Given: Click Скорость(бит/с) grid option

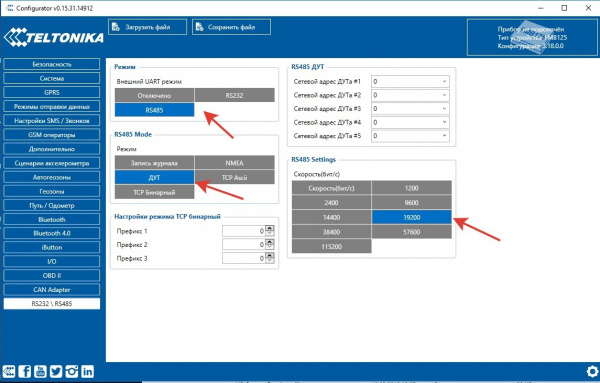Looking at the screenshot, I should [x=331, y=188].
